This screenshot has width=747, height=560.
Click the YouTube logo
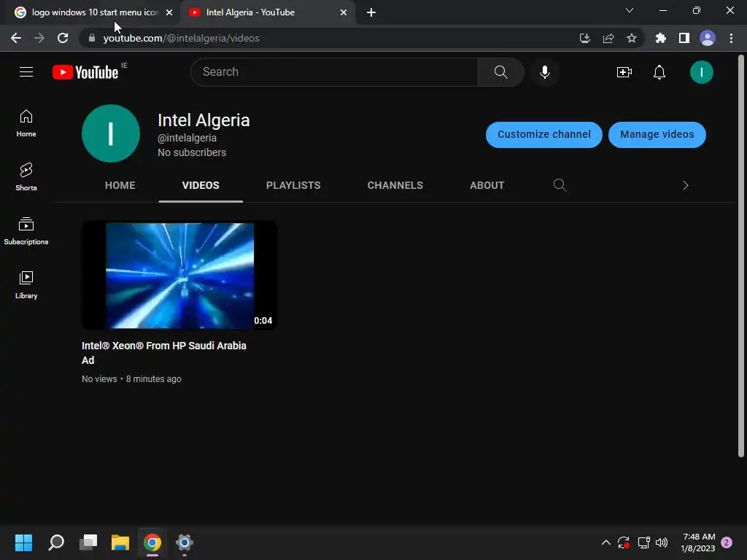pos(86,72)
